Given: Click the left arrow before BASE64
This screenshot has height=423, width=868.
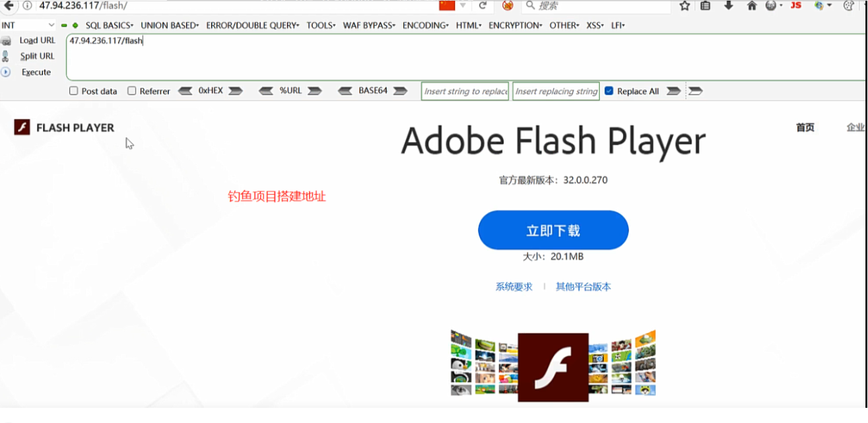Looking at the screenshot, I should [x=345, y=91].
